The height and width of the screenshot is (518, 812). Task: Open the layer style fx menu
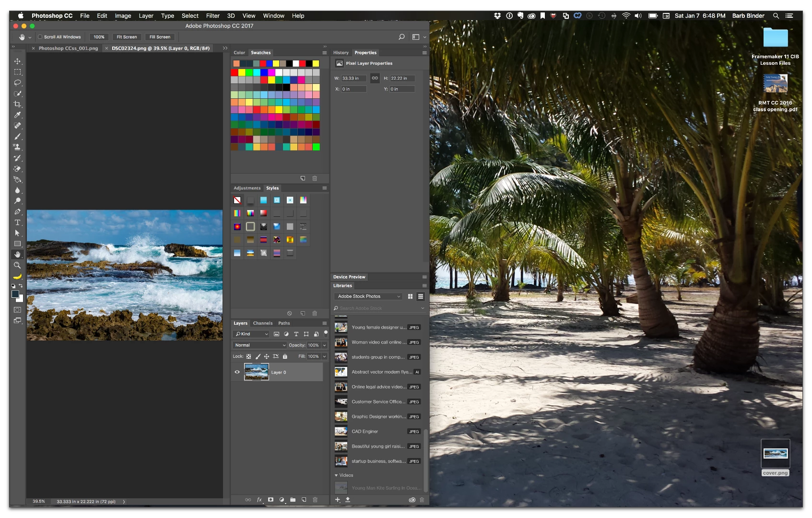[259, 499]
